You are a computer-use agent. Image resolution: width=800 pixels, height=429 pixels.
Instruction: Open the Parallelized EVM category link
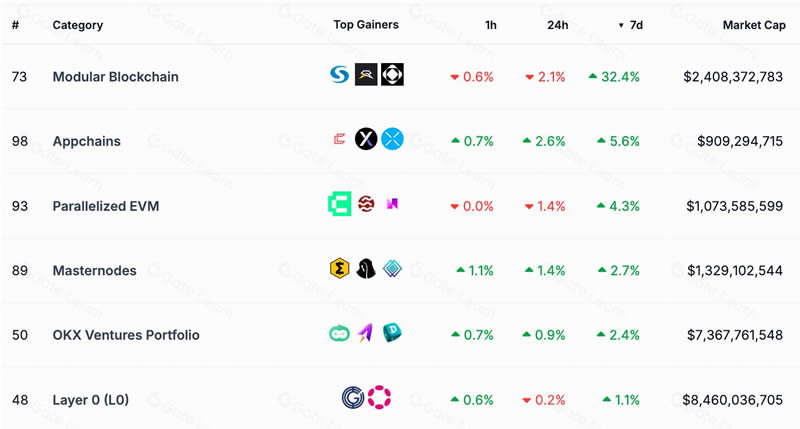(106, 206)
